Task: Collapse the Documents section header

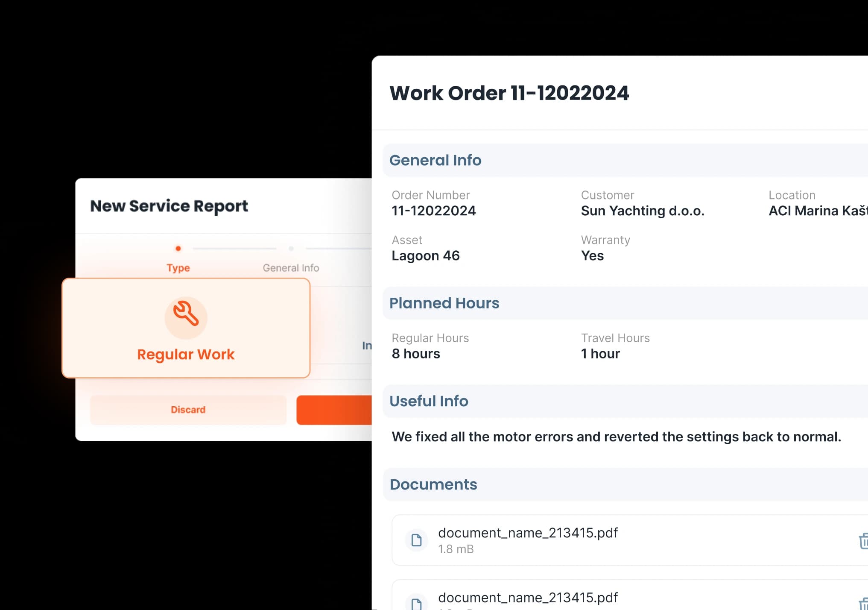Action: click(x=433, y=484)
